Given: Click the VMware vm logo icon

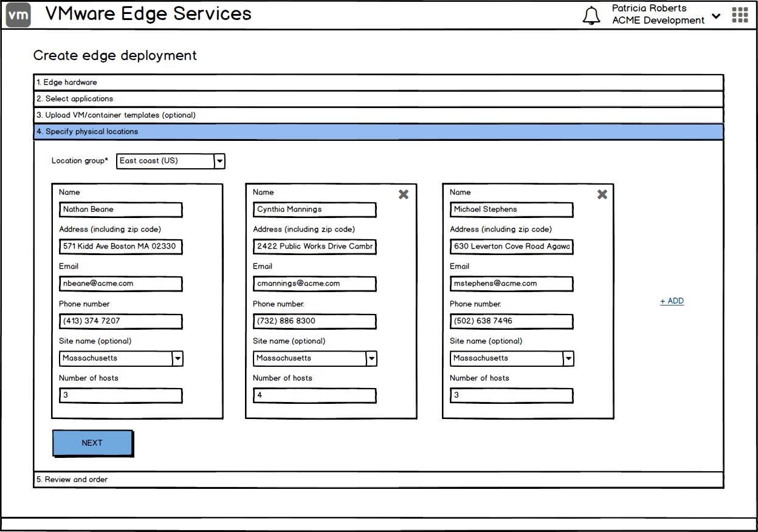Looking at the screenshot, I should [x=18, y=15].
